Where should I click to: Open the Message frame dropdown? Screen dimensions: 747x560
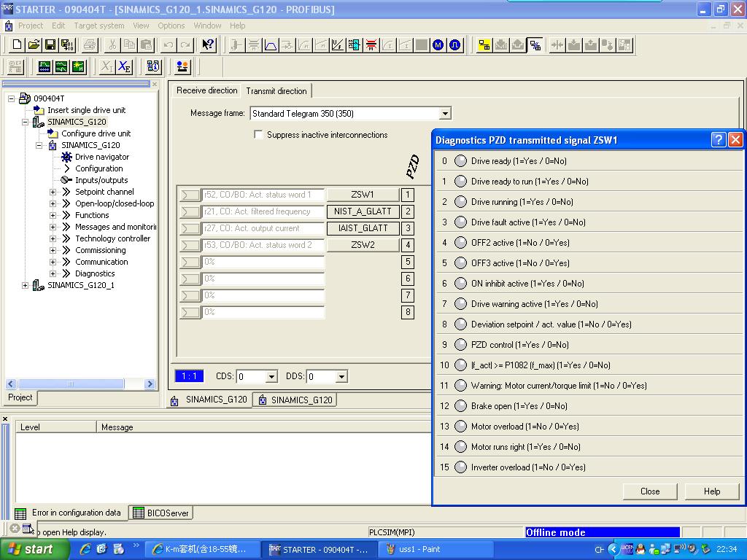[445, 113]
